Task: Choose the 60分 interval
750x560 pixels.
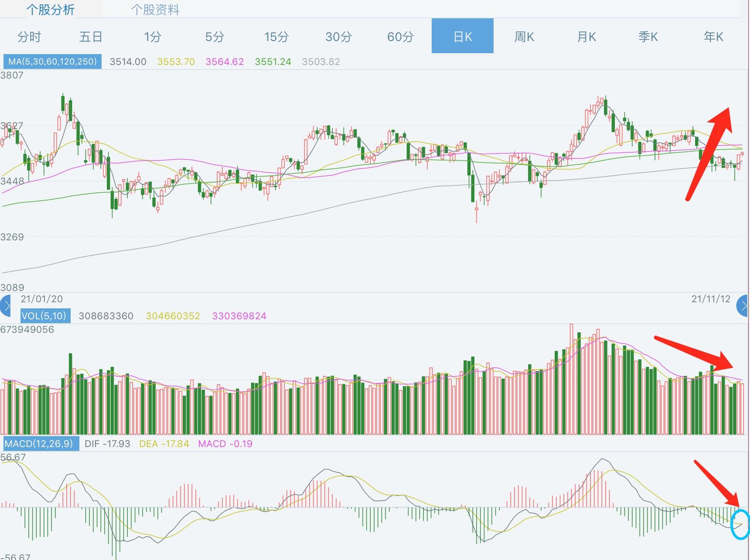Action: pyautogui.click(x=400, y=37)
